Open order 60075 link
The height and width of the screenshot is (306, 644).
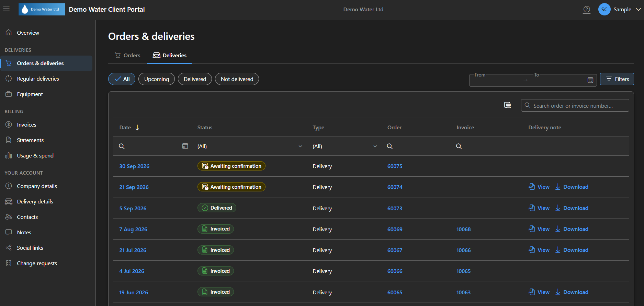point(395,166)
